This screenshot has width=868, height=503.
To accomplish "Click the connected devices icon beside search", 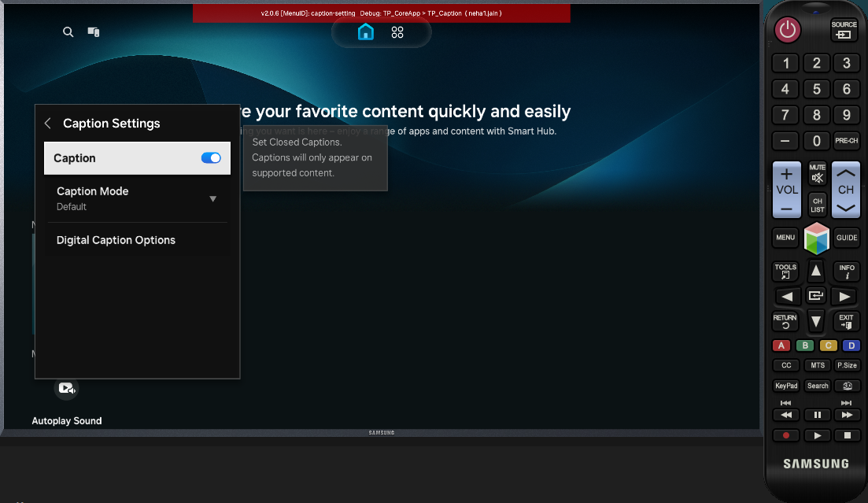I will 94,32.
